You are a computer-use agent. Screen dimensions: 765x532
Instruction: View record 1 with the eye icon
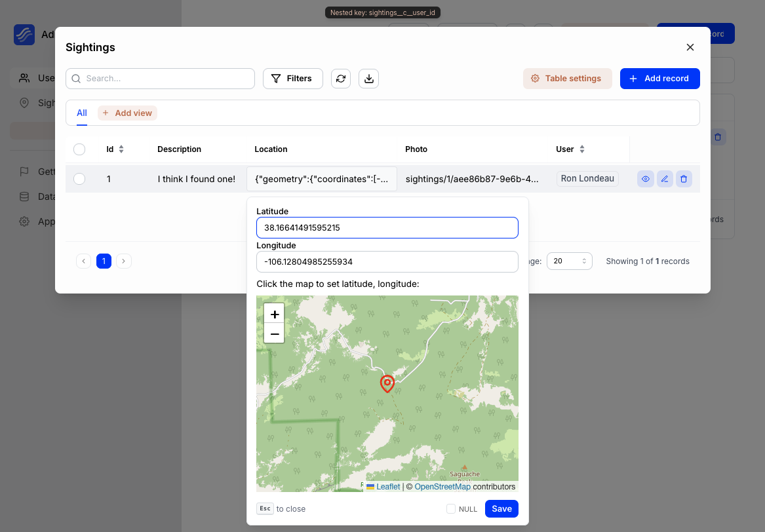[645, 178]
